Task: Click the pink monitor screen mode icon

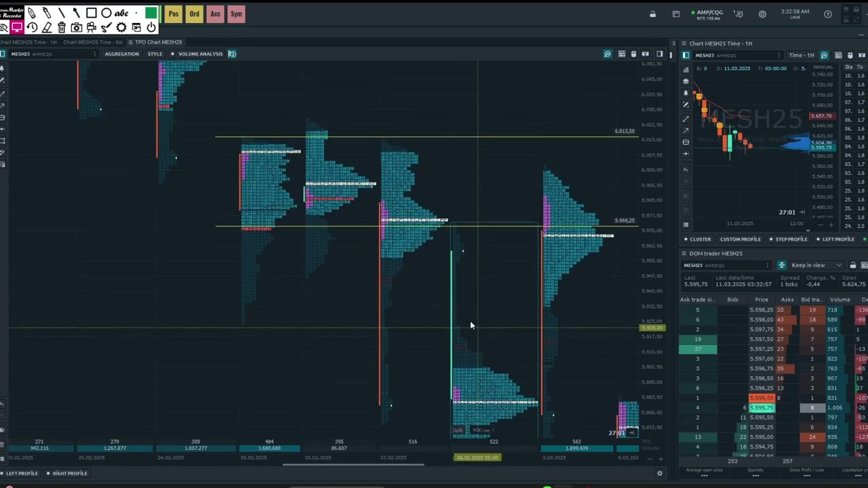Action: pos(17,27)
